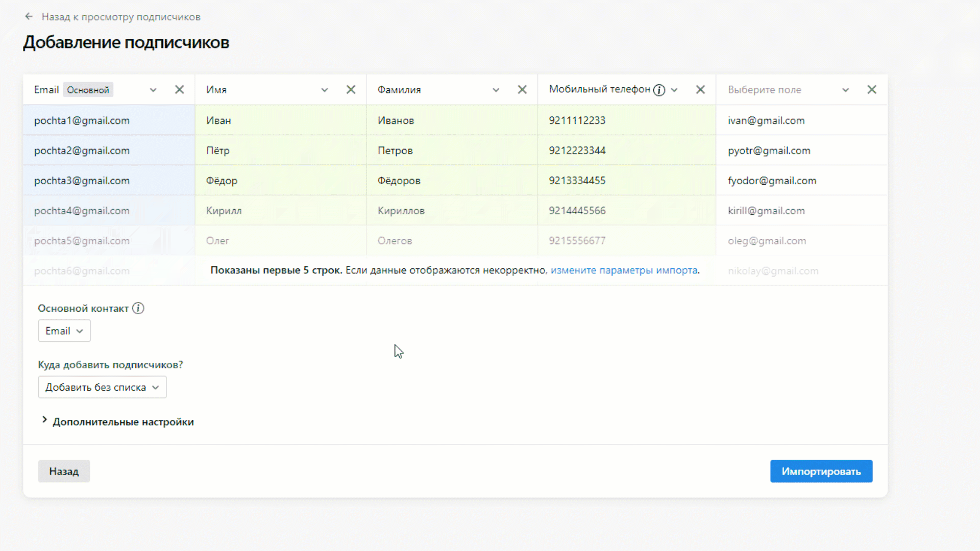Remove the Мобильный телефон column mapping
Image resolution: width=980 pixels, height=551 pixels.
pyautogui.click(x=700, y=89)
